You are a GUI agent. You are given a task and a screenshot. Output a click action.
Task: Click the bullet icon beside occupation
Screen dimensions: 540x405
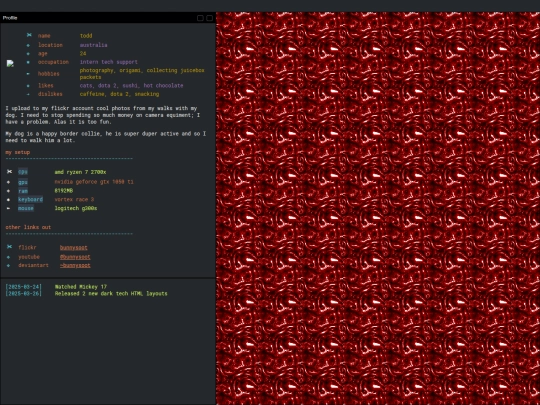click(x=28, y=62)
